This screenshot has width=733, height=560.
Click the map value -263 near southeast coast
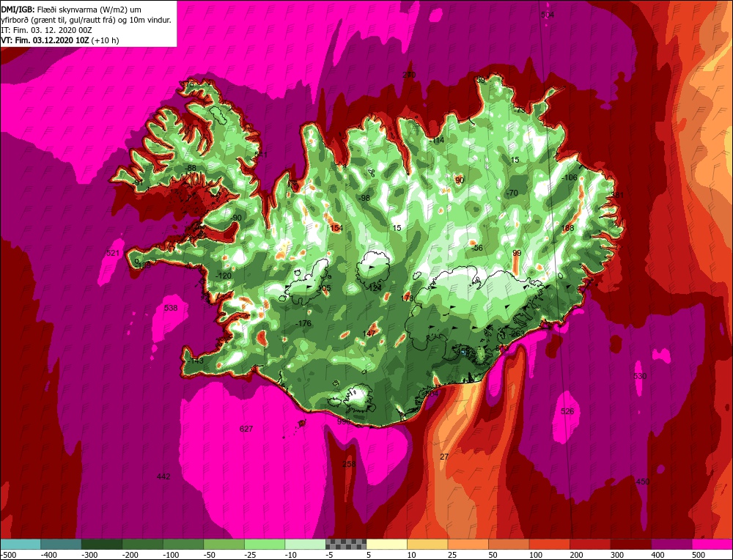(x=517, y=334)
